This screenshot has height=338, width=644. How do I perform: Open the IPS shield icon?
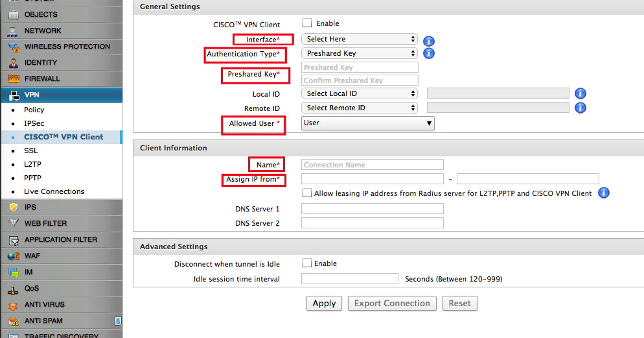14,208
